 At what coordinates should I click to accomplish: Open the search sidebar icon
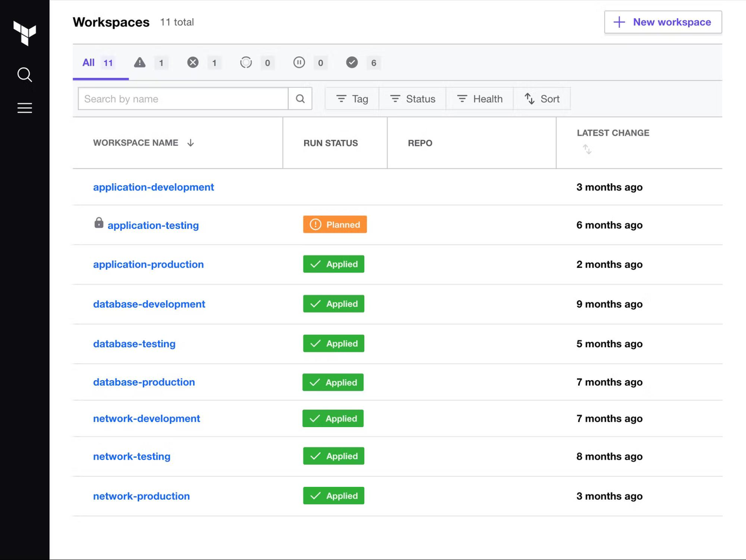click(x=24, y=74)
